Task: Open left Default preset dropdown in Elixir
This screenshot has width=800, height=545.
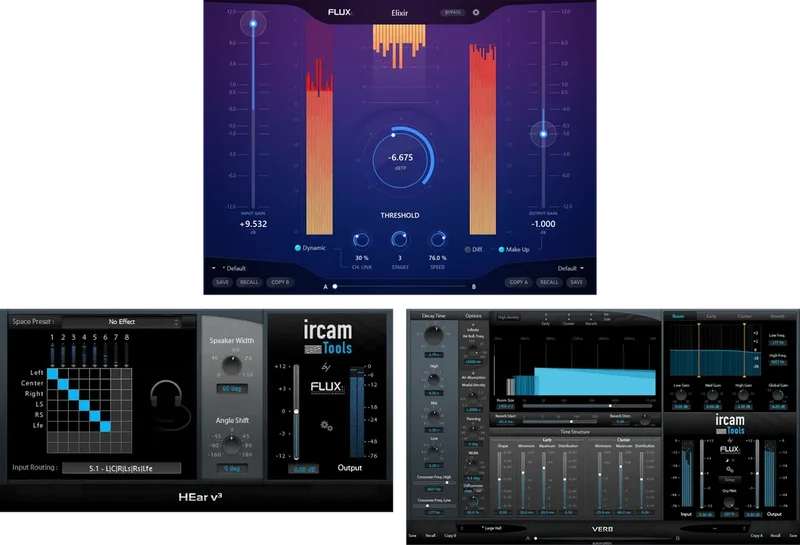Action: 229,268
